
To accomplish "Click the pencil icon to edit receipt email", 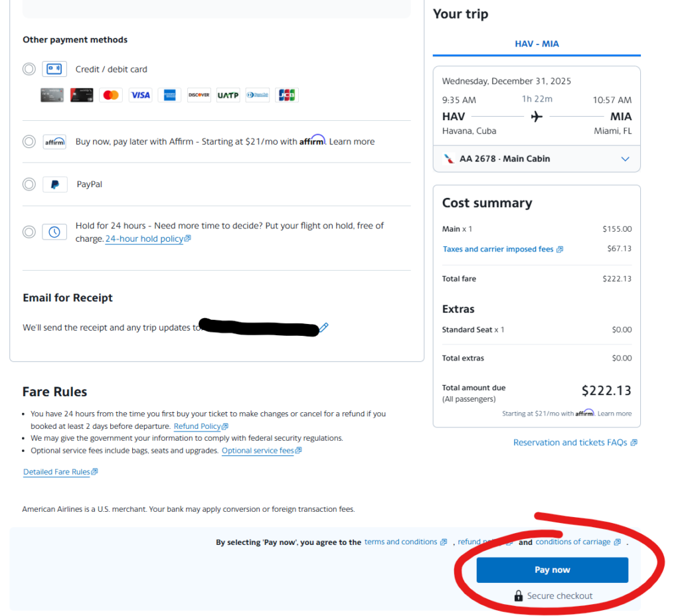I will [x=323, y=327].
